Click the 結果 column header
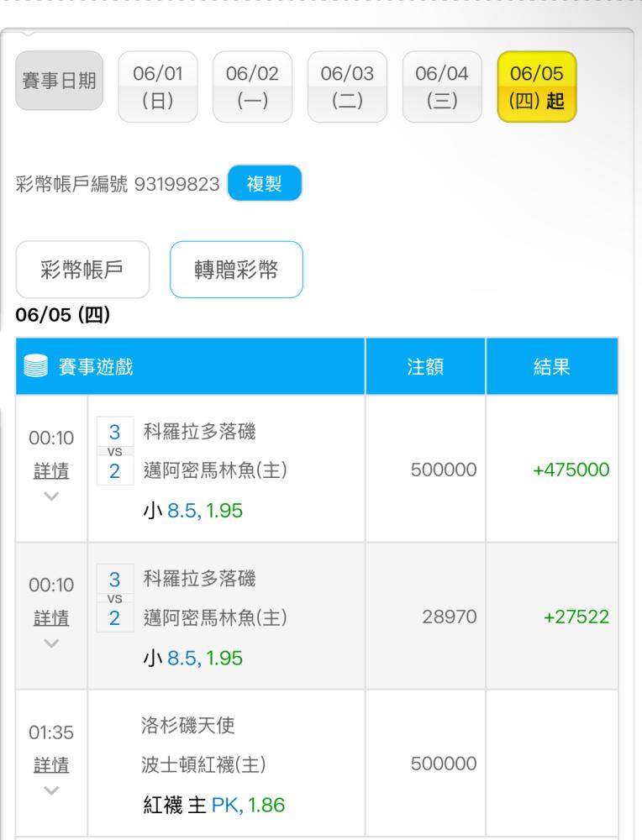Viewport: 642px width, 840px height. click(552, 366)
